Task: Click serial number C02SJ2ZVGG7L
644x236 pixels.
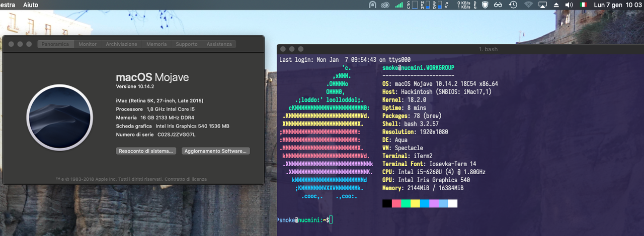Action: pos(177,135)
